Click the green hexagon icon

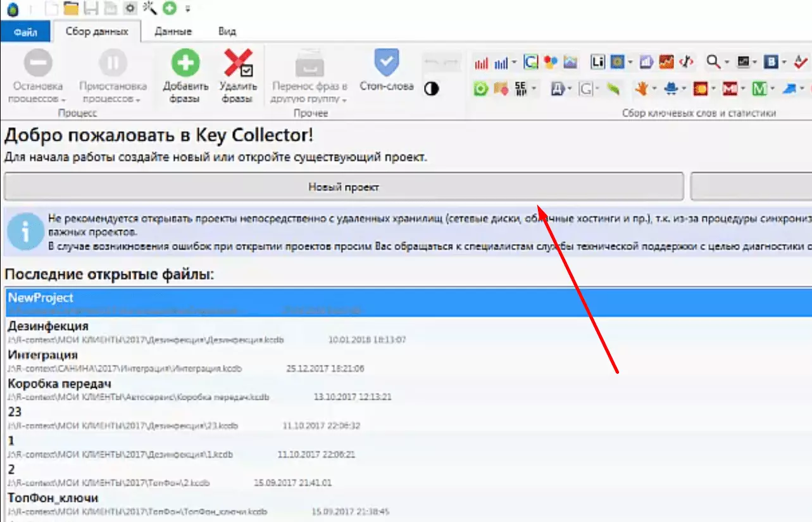click(481, 89)
